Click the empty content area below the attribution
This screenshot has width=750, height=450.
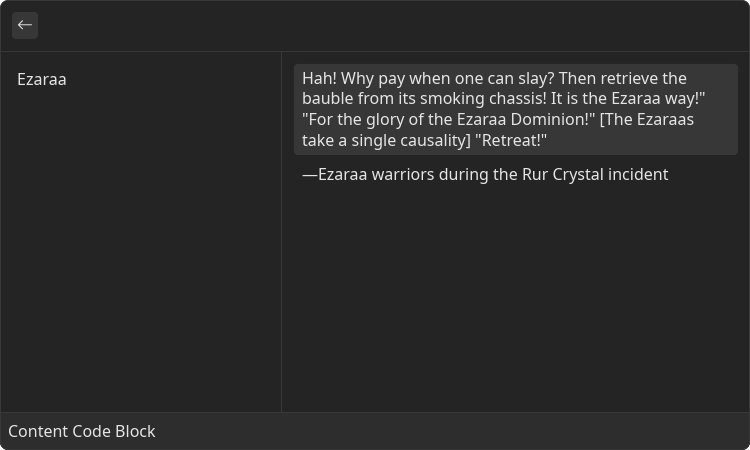point(516,296)
